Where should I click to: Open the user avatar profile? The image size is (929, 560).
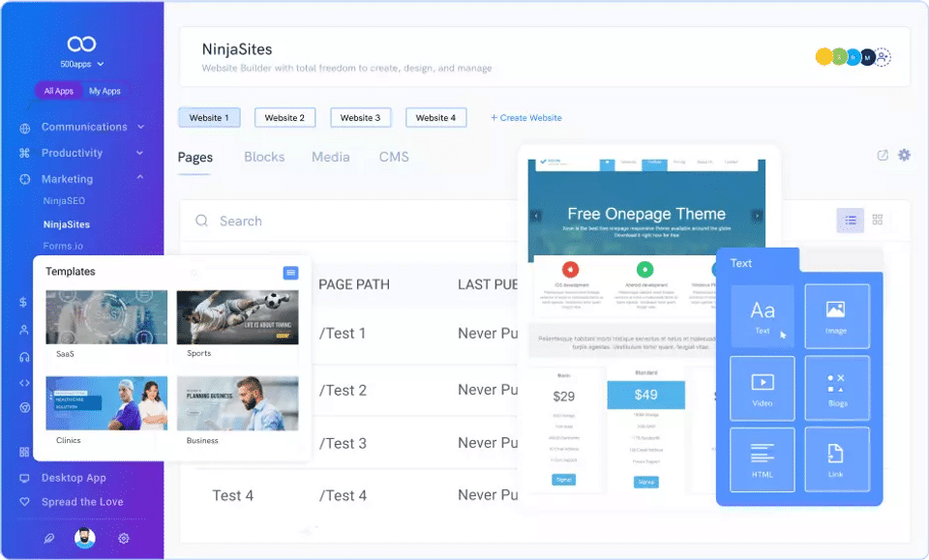pos(85,538)
